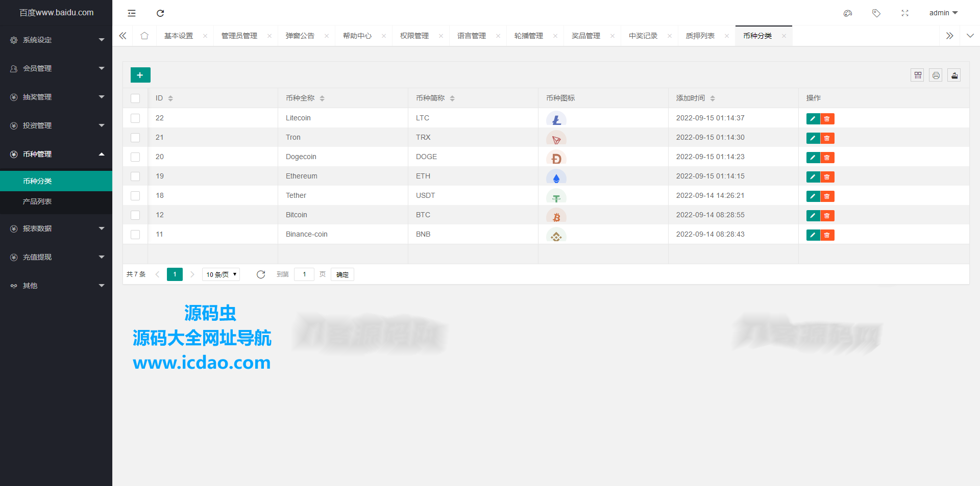This screenshot has width=980, height=486.
Task: Open the column filter icon above the table
Action: click(x=918, y=75)
